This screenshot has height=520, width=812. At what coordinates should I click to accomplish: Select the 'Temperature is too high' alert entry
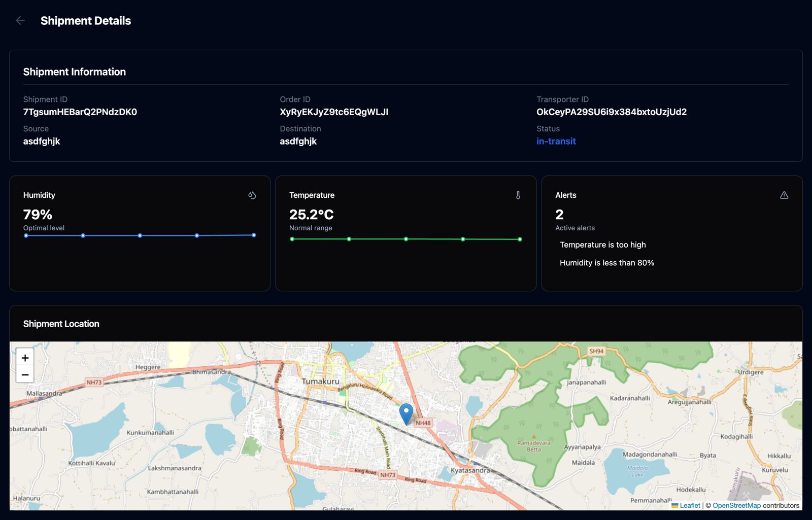[x=602, y=245]
